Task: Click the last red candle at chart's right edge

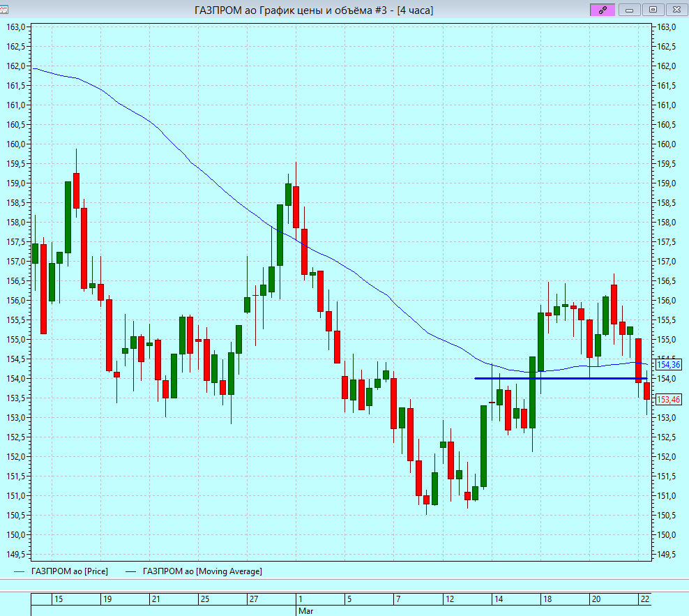Action: click(x=647, y=391)
